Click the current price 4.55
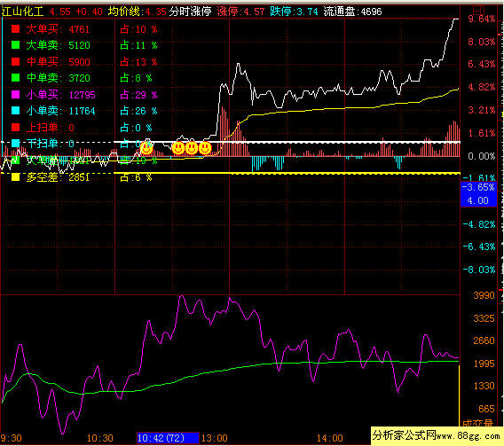Image resolution: width=504 pixels, height=446 pixels. click(59, 12)
